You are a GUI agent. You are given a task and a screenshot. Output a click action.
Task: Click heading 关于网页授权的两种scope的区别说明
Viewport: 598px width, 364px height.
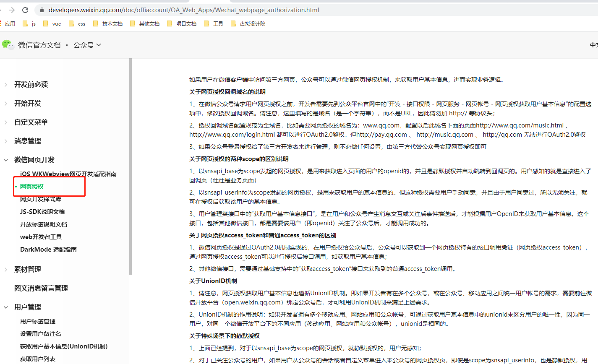(x=239, y=159)
